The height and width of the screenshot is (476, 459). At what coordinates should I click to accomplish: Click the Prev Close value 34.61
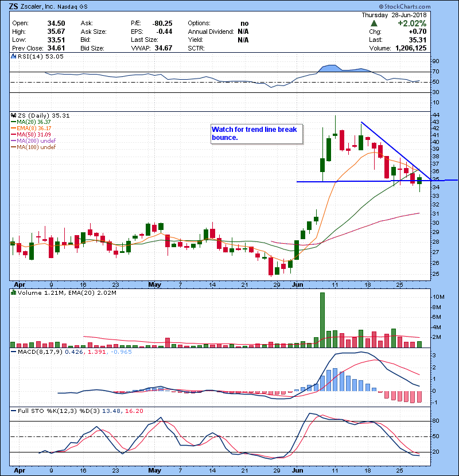pyautogui.click(x=56, y=48)
